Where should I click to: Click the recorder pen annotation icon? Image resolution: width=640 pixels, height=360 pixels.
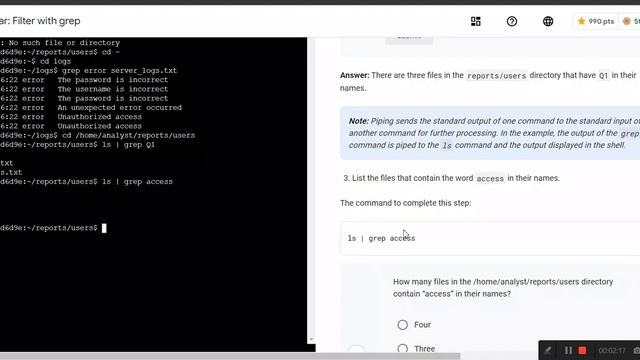pos(548,351)
